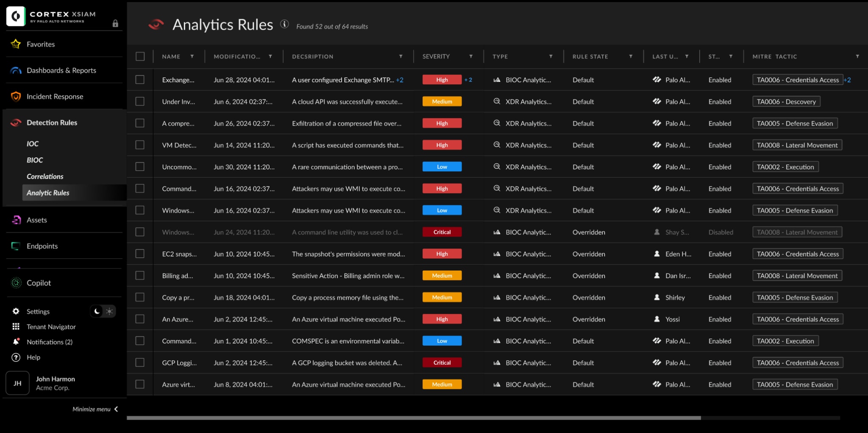Image resolution: width=868 pixels, height=433 pixels.
Task: Check the Billing ad row checkbox
Action: pyautogui.click(x=140, y=275)
